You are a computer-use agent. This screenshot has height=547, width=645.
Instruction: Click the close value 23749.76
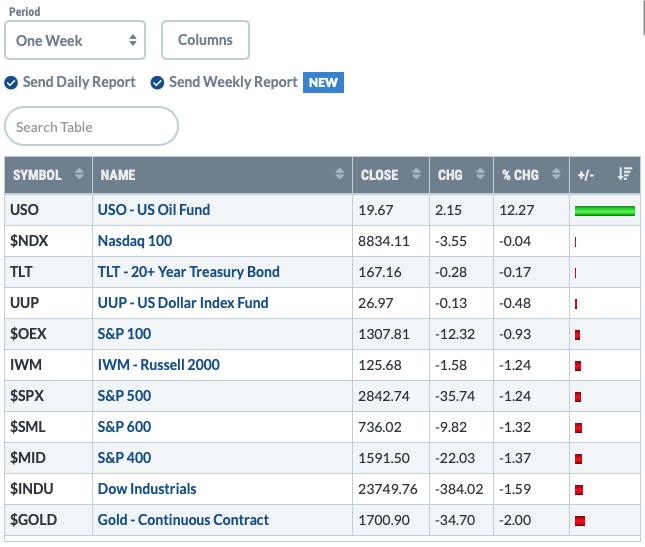point(388,489)
